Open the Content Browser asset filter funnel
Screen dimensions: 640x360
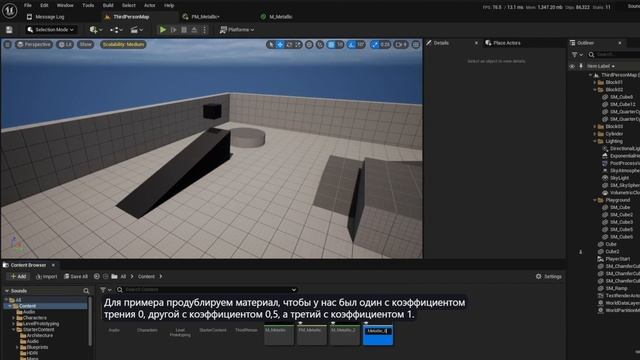tap(105, 290)
